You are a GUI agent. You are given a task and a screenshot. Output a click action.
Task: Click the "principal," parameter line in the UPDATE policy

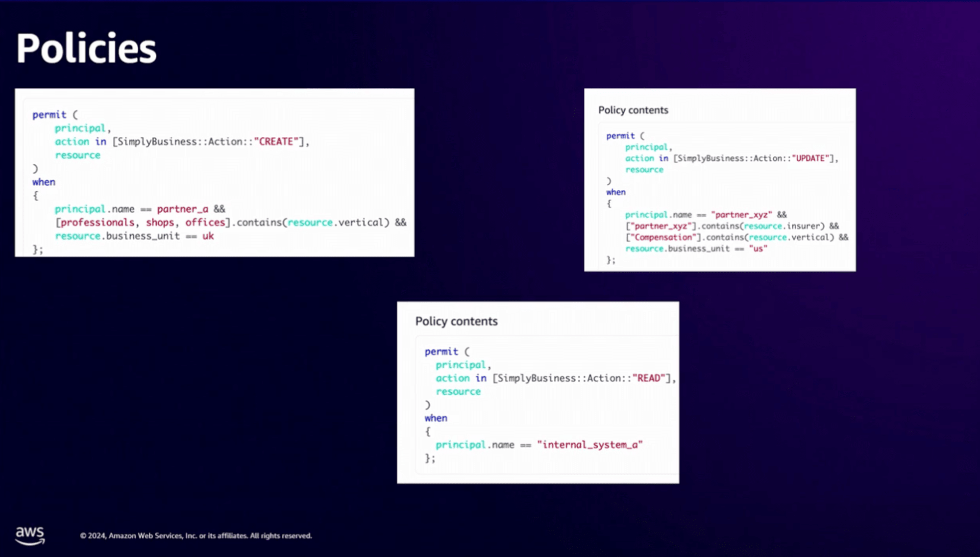[x=648, y=147]
